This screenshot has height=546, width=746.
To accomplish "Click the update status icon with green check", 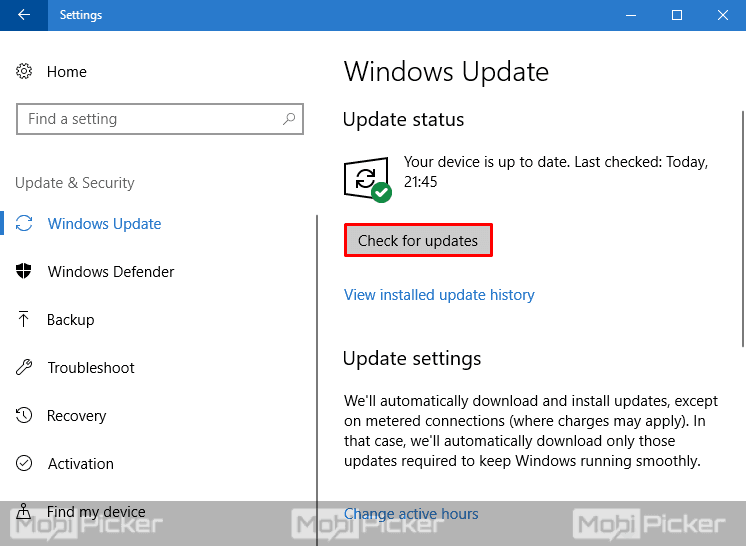I will tap(367, 179).
